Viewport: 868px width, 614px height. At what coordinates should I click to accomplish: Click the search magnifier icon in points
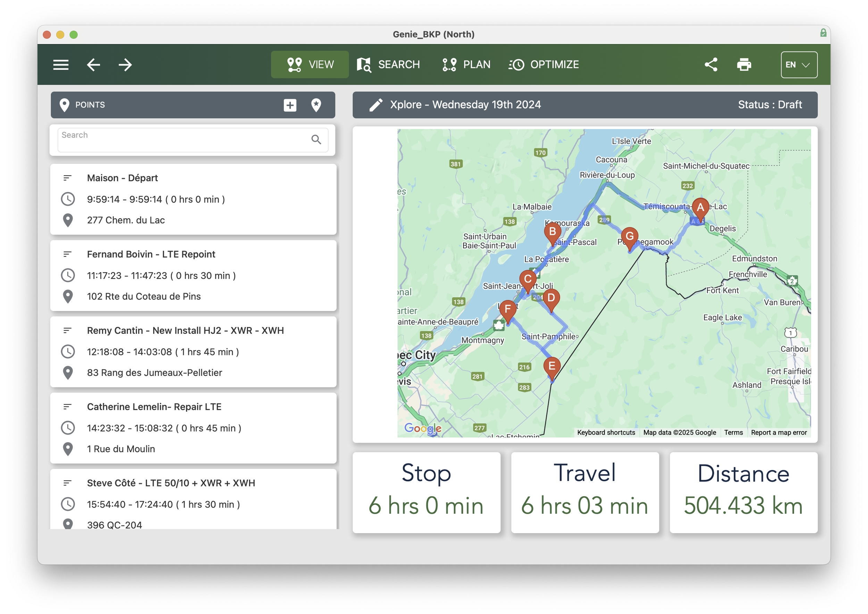click(316, 140)
